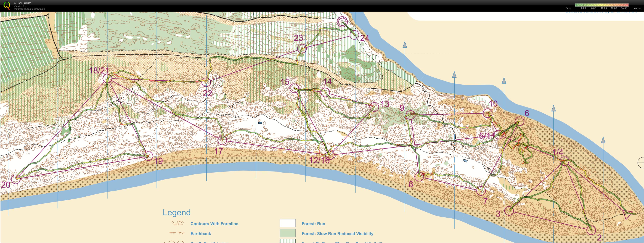Click control circle 13

click(374, 107)
